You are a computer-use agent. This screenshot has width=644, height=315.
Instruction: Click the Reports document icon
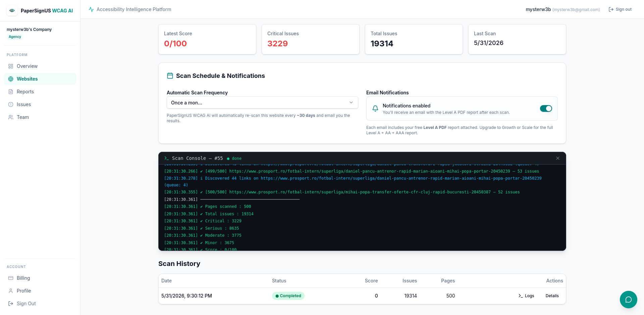11,92
